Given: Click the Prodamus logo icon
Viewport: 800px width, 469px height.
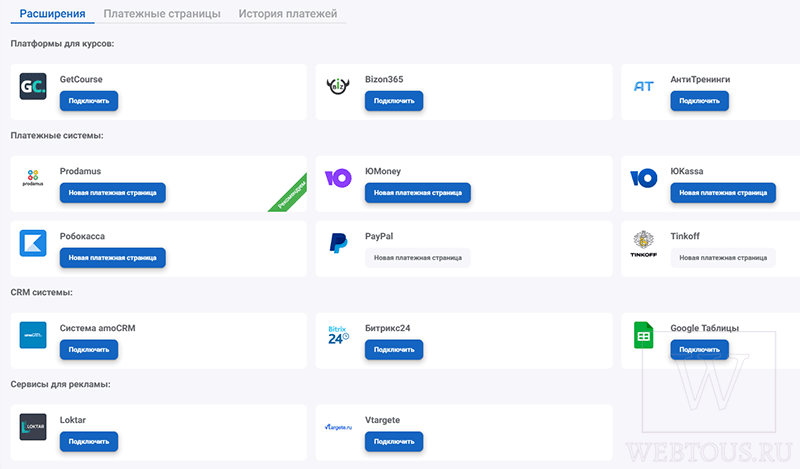Looking at the screenshot, I should click(33, 178).
